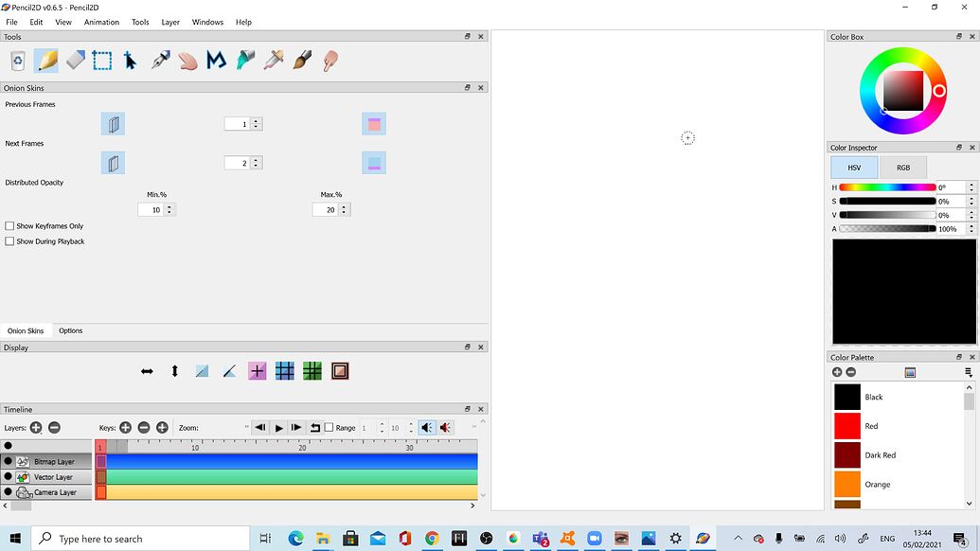Toggle the Previous Frames onion skin button
The height and width of the screenshot is (551, 980).
click(x=113, y=124)
